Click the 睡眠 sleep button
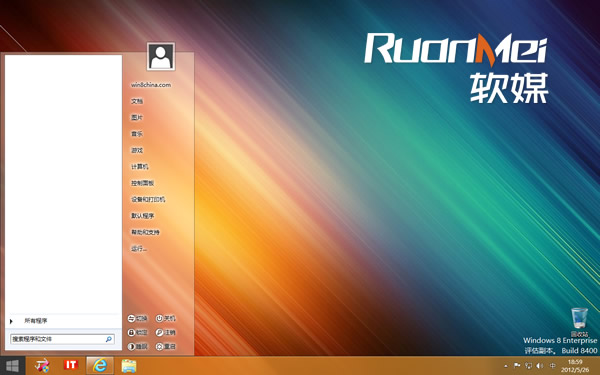Image resolution: width=600 pixels, height=375 pixels. (138, 347)
